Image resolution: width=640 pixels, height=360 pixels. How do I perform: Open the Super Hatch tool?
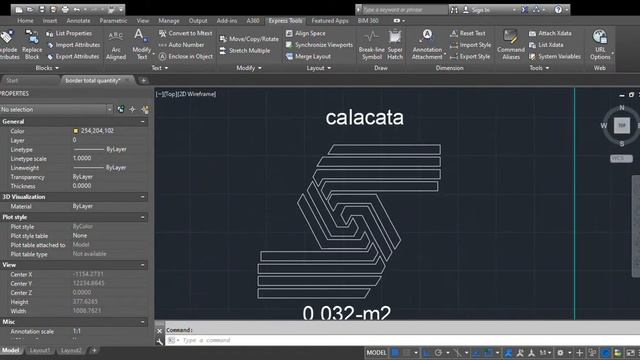(395, 45)
